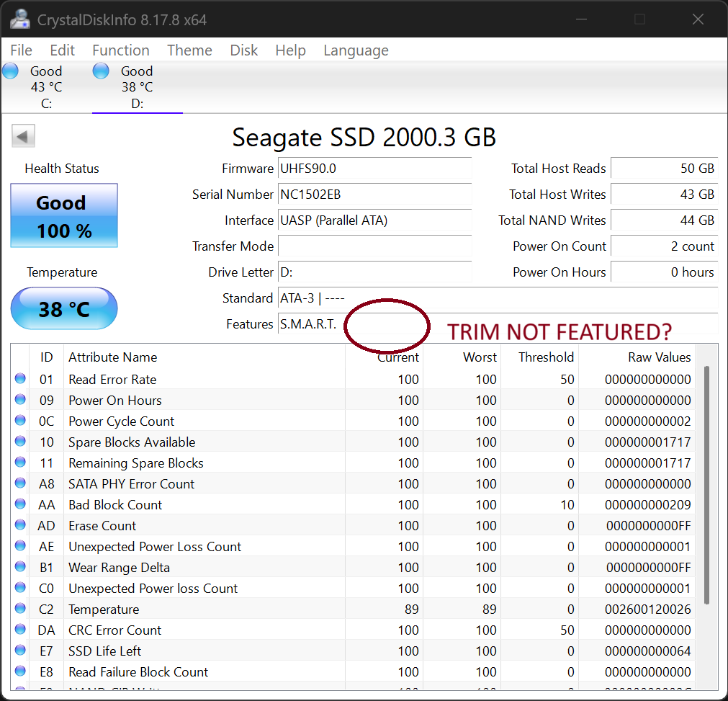Click the Firmware value field
This screenshot has width=728, height=701.
374,169
